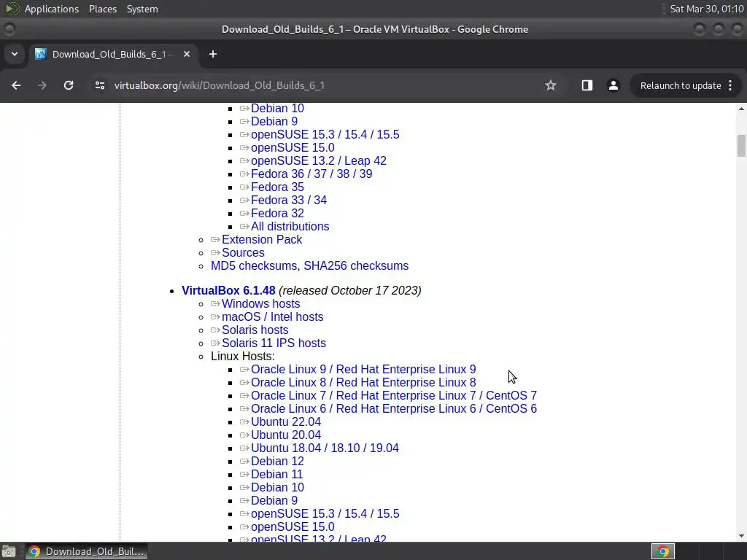Open Ubuntu 22.04 download link

286,422
